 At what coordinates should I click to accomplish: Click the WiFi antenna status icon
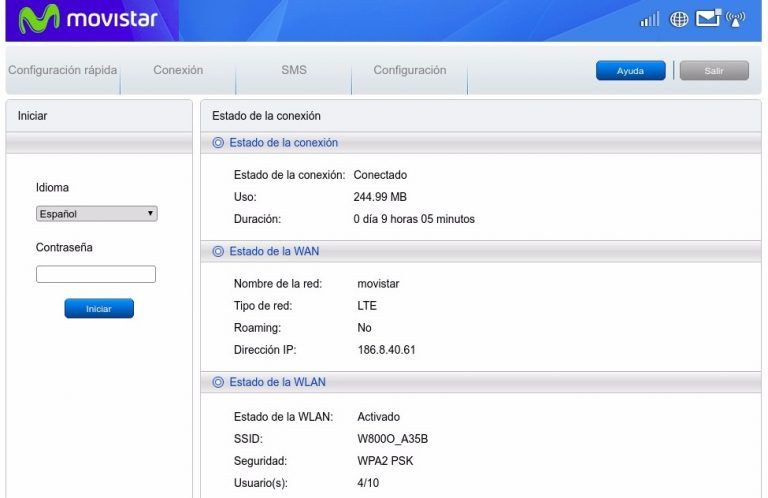click(x=736, y=19)
